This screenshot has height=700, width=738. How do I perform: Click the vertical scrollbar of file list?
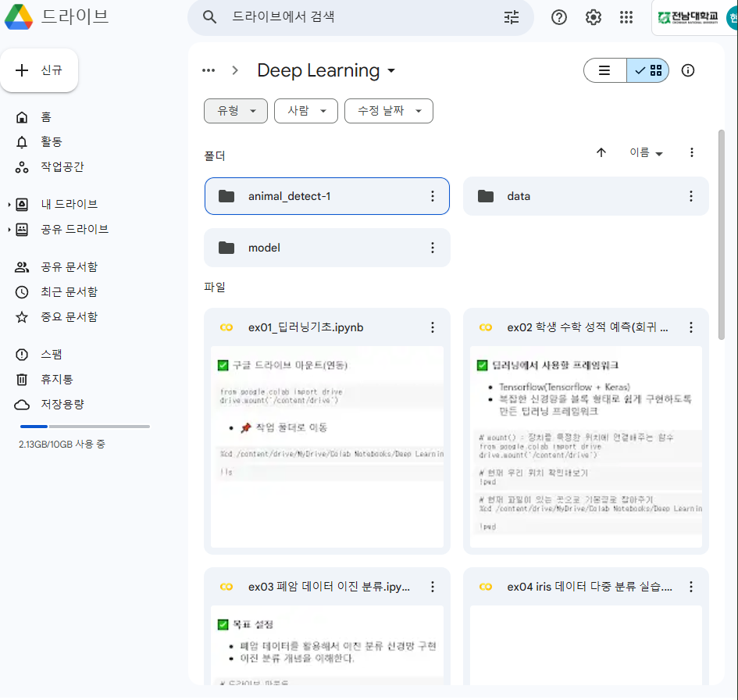pos(722,234)
